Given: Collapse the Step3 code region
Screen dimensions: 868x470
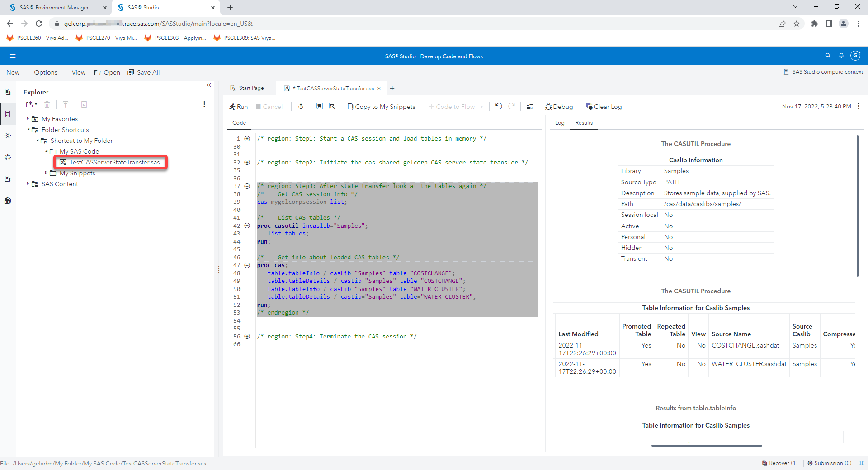Looking at the screenshot, I should (247, 186).
